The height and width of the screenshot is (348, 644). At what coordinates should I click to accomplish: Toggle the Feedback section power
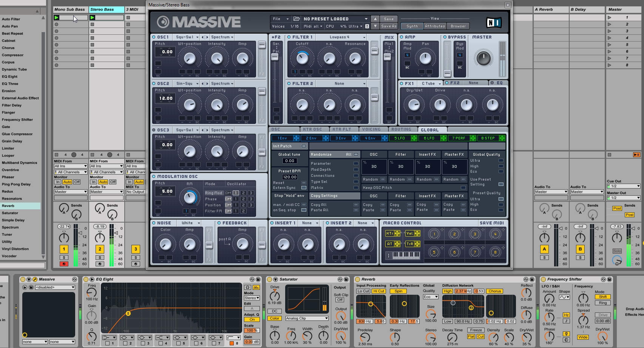[219, 223]
